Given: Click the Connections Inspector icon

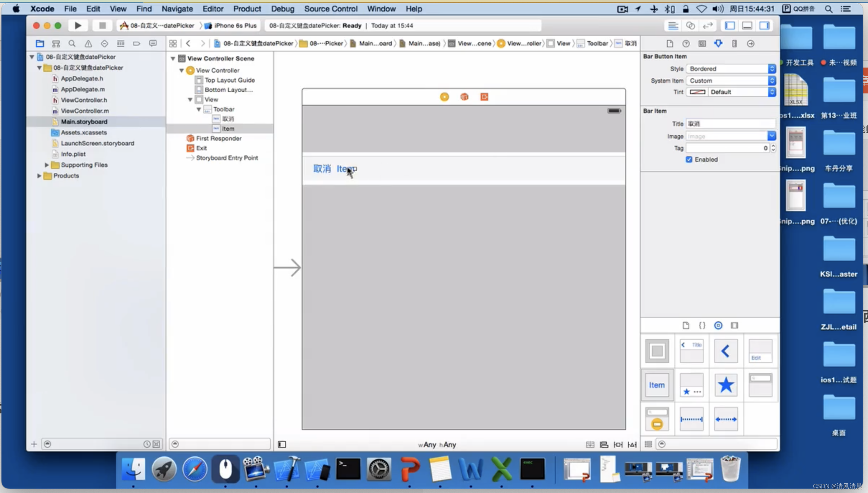Looking at the screenshot, I should click(x=751, y=43).
